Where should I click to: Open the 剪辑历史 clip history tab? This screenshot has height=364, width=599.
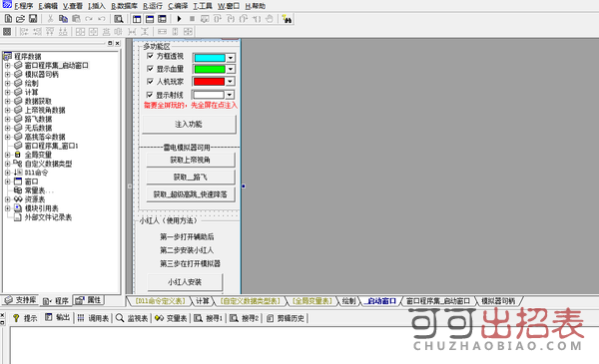(x=287, y=318)
